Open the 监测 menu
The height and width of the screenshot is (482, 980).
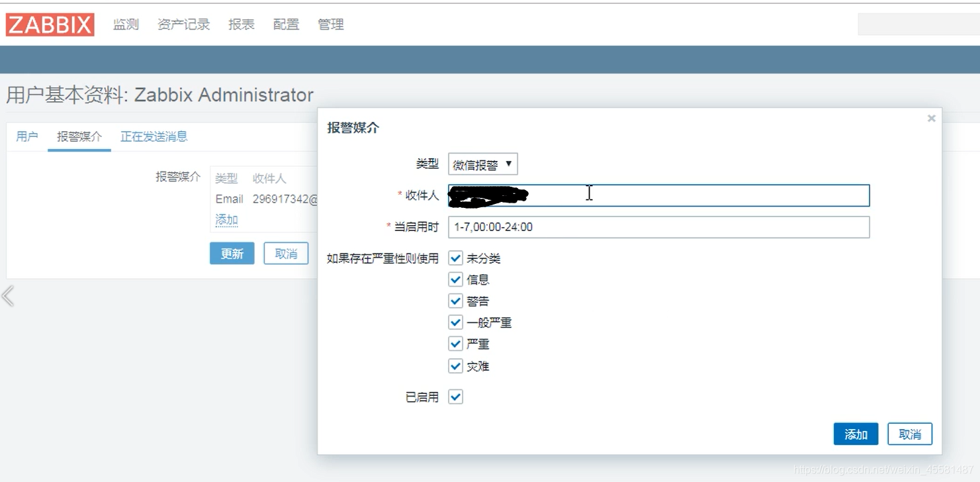[x=126, y=24]
